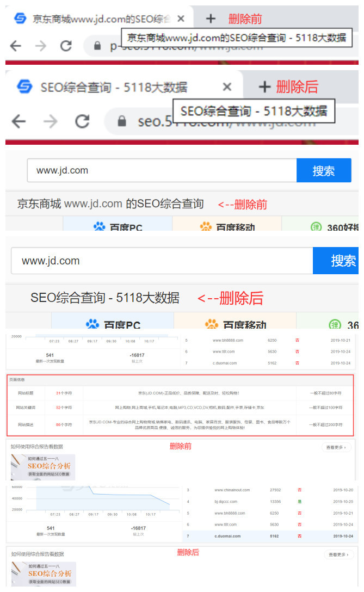
Task: Open www.t8t.com link above the 页面信息 box
Action: [224, 351]
